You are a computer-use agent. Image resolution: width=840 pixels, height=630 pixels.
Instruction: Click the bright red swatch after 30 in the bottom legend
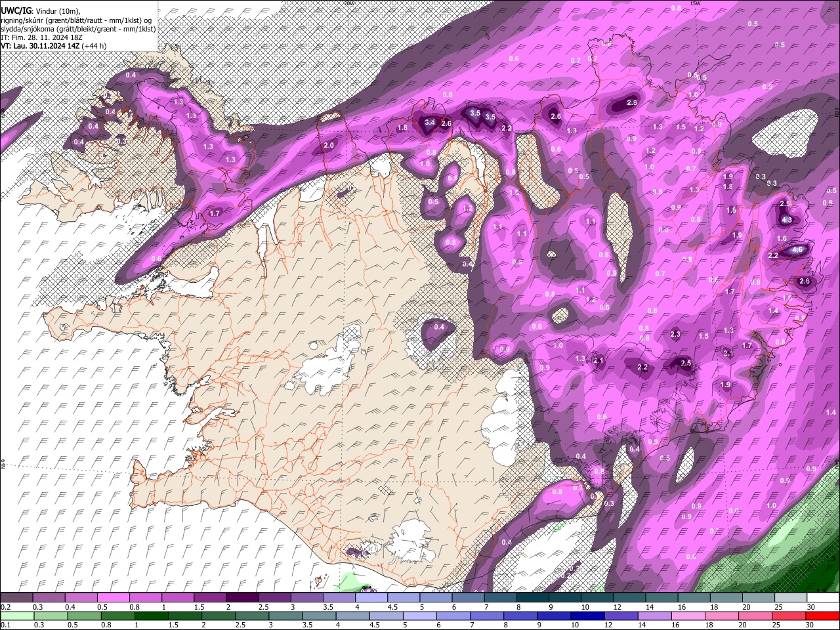822,616
